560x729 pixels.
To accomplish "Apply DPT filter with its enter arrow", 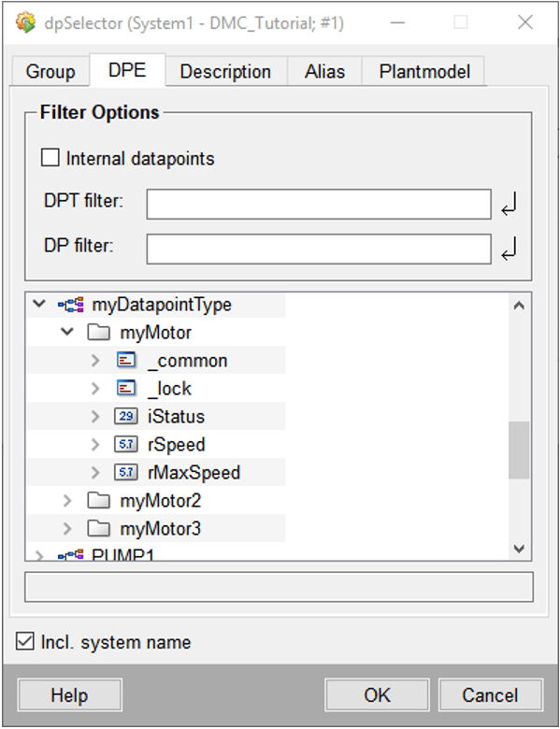I will click(510, 205).
